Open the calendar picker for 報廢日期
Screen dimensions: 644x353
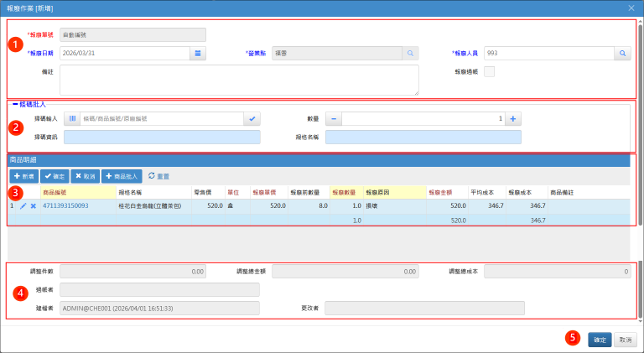198,53
